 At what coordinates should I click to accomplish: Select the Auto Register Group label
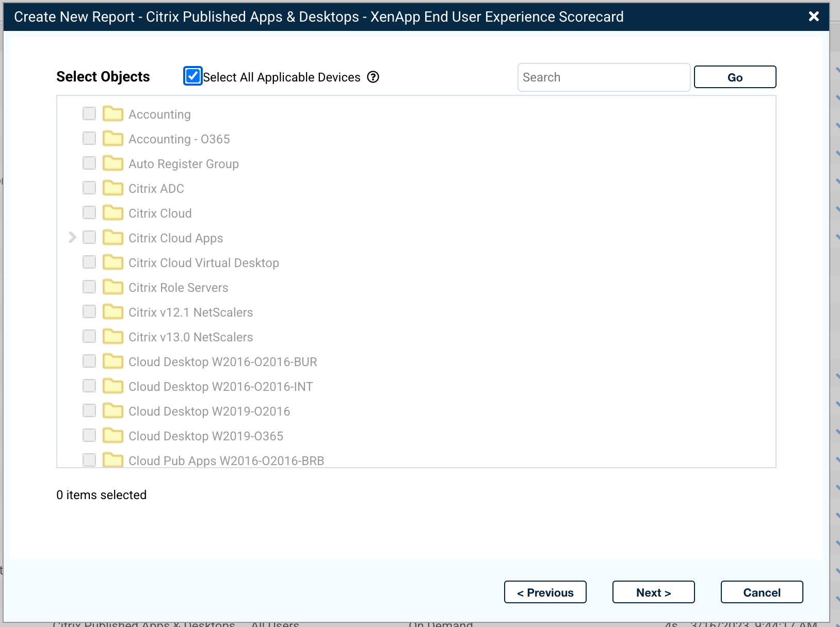[184, 164]
